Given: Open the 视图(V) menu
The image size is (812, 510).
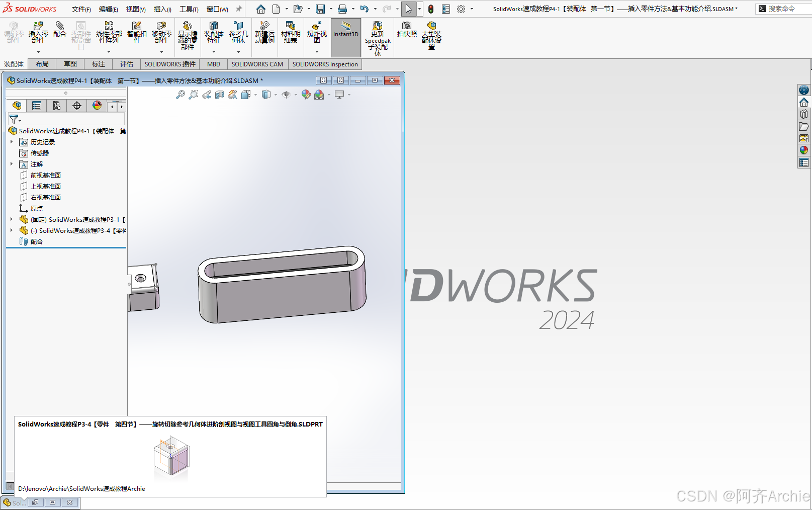Looking at the screenshot, I should point(136,9).
